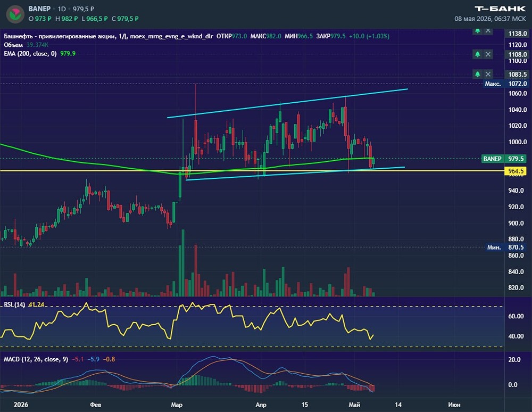This screenshot has width=532, height=412.
Task: Click the Мин. 870.5 price label
Action: pyautogui.click(x=505, y=248)
